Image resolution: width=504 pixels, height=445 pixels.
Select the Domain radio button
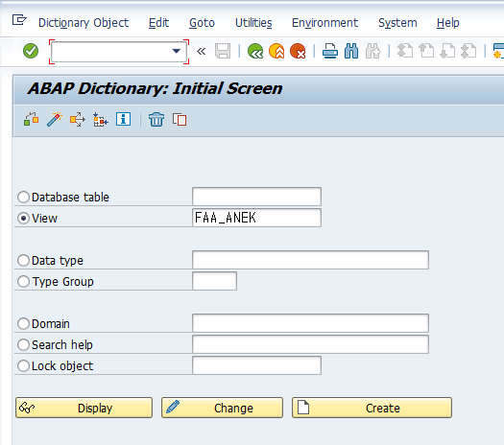(x=23, y=323)
